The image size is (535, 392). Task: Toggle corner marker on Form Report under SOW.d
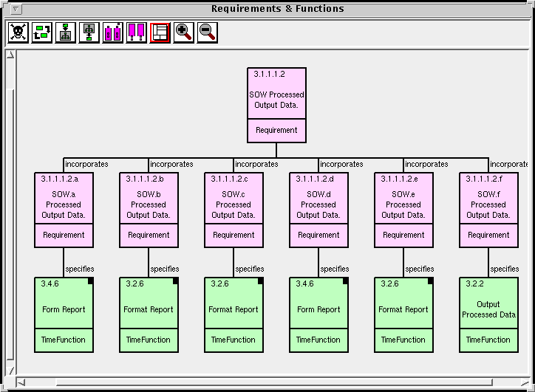click(346, 281)
